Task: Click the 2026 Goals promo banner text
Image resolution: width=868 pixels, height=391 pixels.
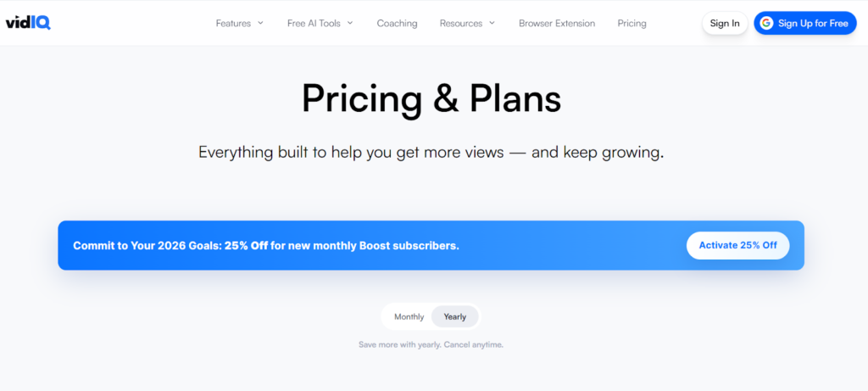Action: pyautogui.click(x=266, y=245)
